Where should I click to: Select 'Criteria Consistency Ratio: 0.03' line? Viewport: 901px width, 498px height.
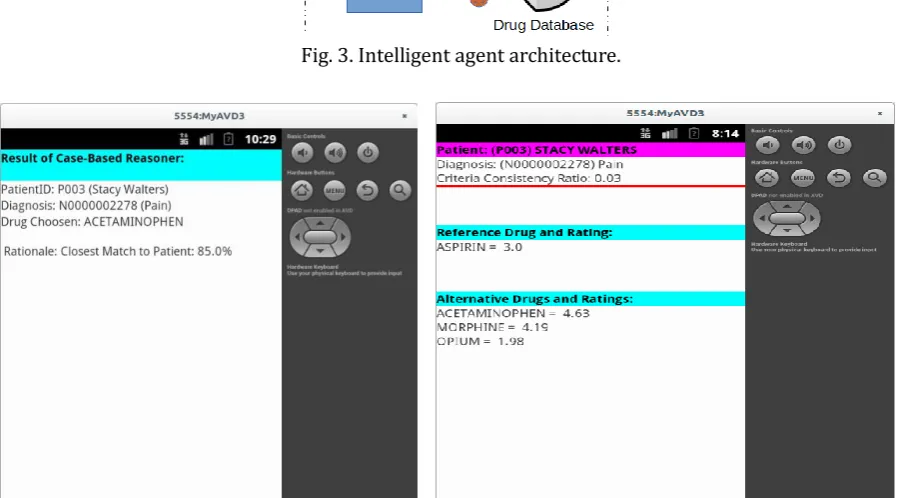click(x=529, y=178)
